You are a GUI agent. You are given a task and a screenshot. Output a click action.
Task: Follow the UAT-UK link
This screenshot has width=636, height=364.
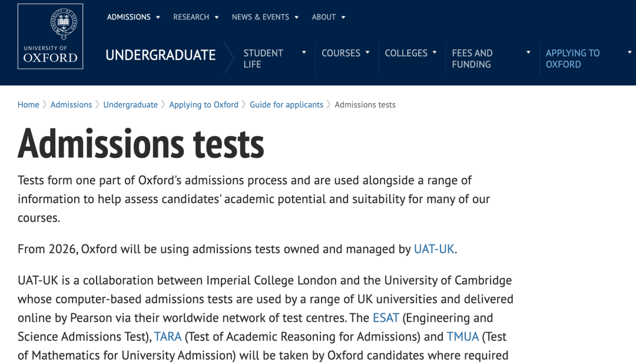point(434,249)
